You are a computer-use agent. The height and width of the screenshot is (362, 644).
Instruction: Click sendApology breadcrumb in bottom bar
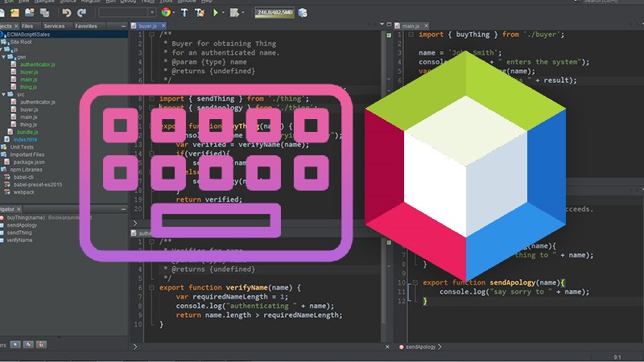(420, 347)
